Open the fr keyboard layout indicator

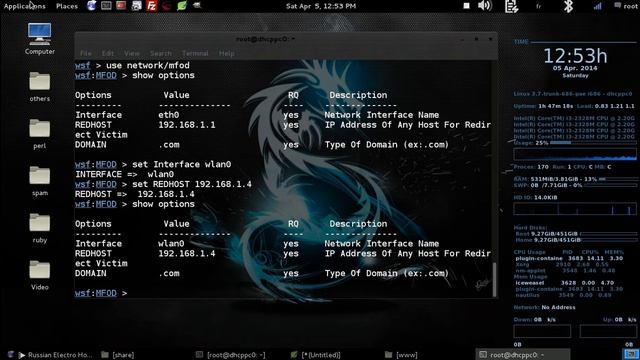[x=538, y=7]
